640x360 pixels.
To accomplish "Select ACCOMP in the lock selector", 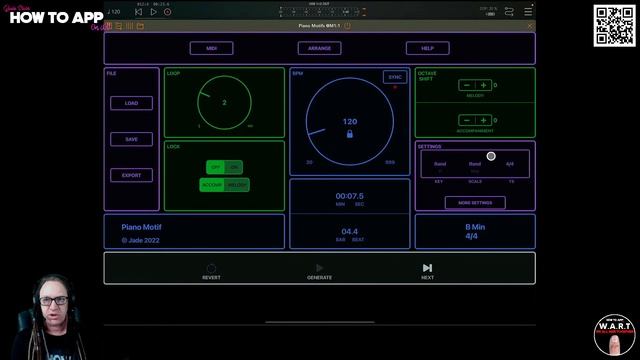I will pos(212,185).
